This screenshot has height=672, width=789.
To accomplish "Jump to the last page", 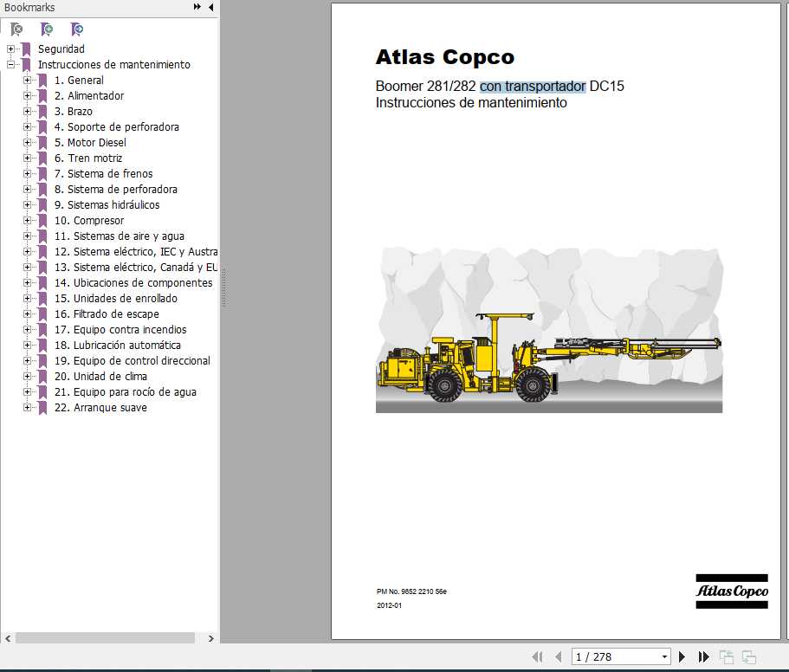I will click(703, 656).
